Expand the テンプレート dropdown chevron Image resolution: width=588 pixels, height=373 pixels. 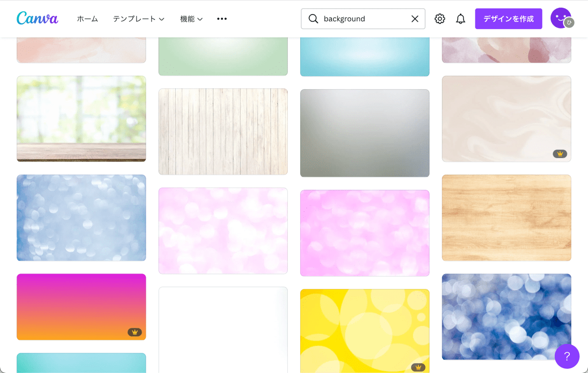pos(161,18)
